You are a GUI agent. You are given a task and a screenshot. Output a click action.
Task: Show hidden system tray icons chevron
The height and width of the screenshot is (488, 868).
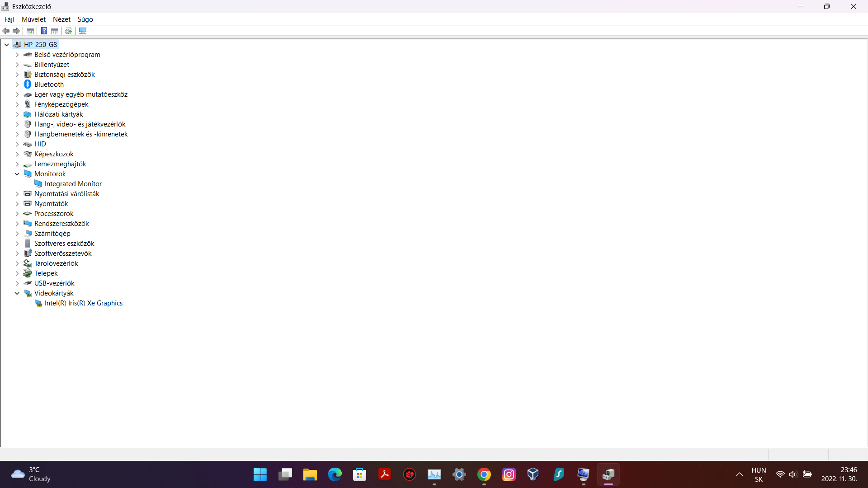click(740, 474)
